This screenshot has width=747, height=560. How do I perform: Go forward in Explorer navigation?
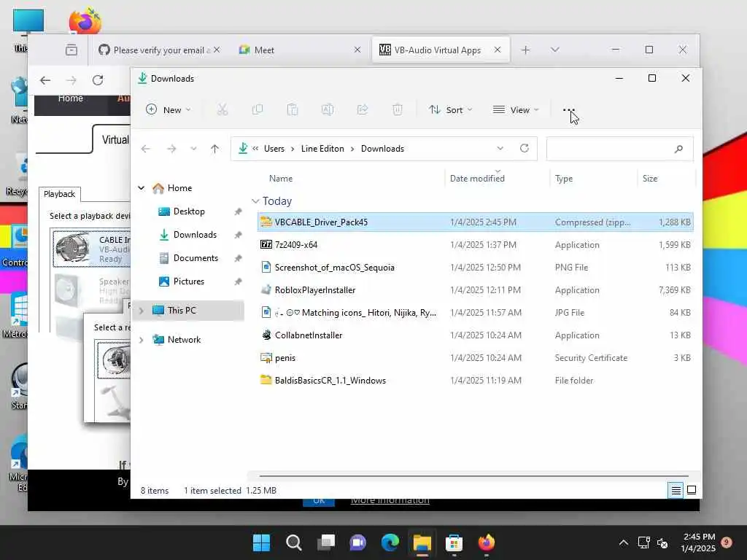pos(171,149)
